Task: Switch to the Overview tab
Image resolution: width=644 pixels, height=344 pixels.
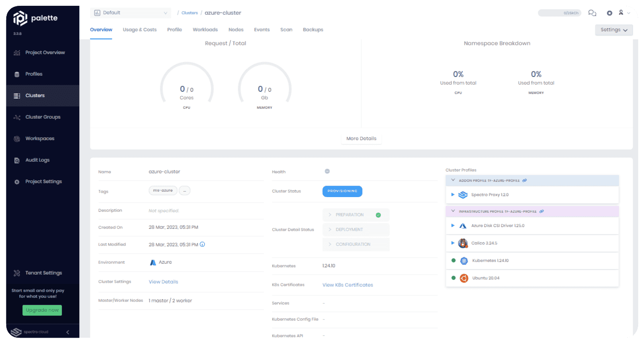Action: [x=101, y=30]
